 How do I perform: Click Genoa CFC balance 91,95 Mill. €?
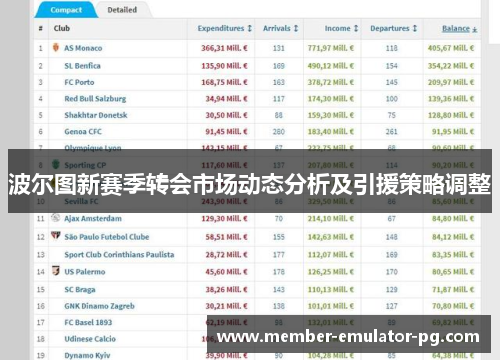point(453,132)
